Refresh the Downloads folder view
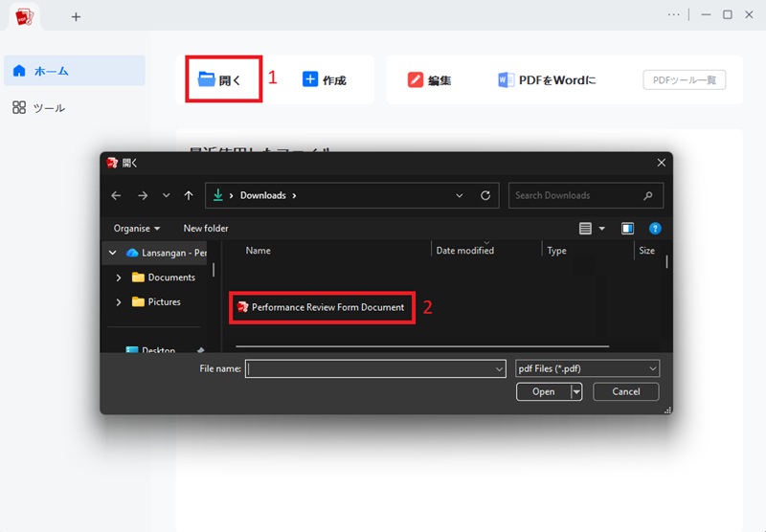The width and height of the screenshot is (766, 532). (x=485, y=196)
